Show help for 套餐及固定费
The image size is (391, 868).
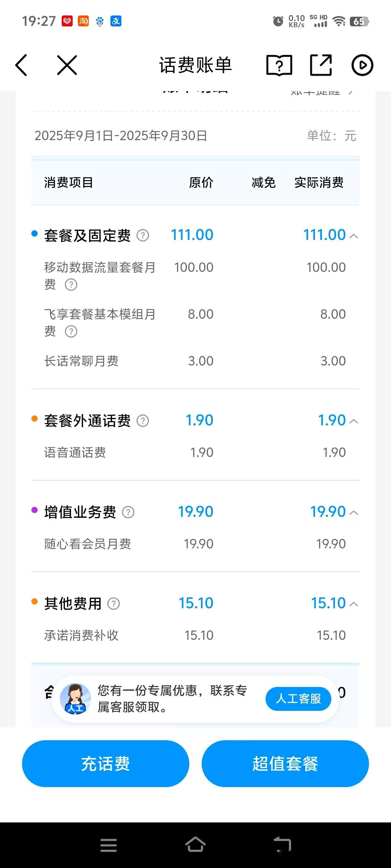143,236
